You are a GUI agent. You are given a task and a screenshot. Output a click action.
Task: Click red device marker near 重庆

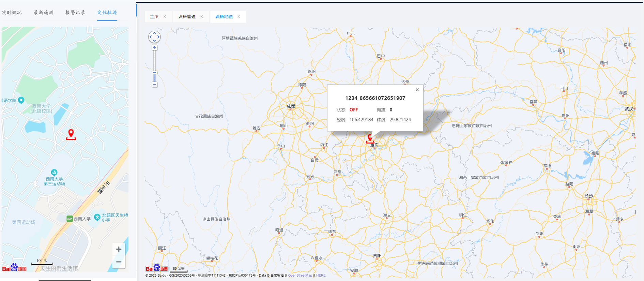click(370, 138)
